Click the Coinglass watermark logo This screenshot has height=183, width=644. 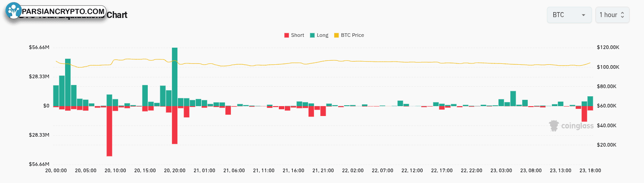click(572, 126)
